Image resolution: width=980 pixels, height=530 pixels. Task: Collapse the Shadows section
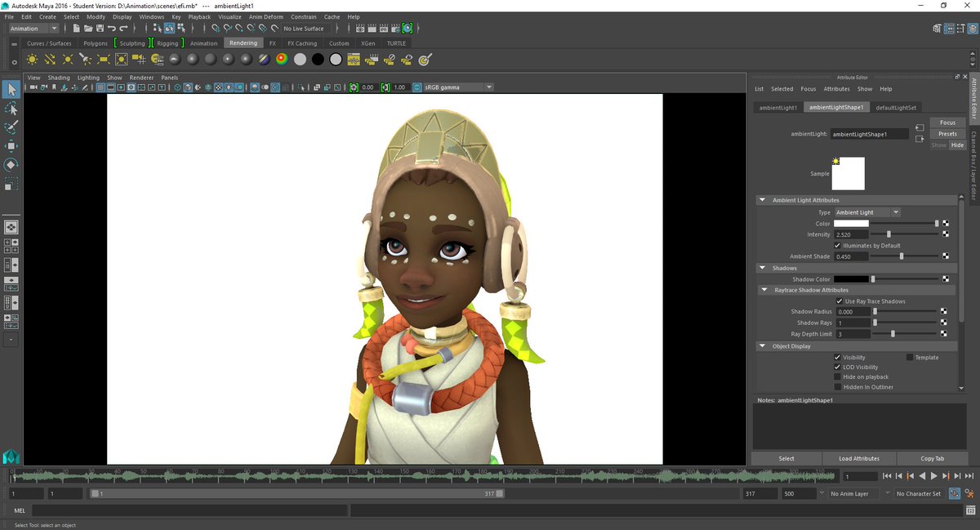762,268
